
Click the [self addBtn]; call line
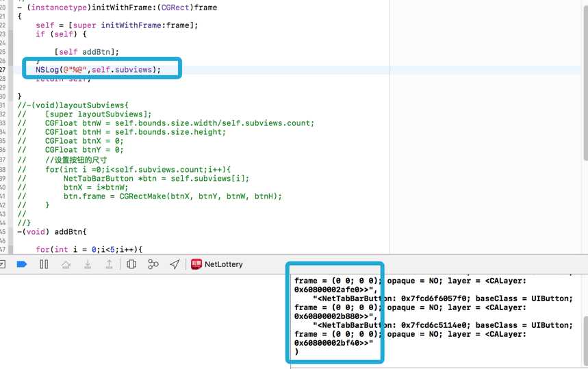[87, 52]
